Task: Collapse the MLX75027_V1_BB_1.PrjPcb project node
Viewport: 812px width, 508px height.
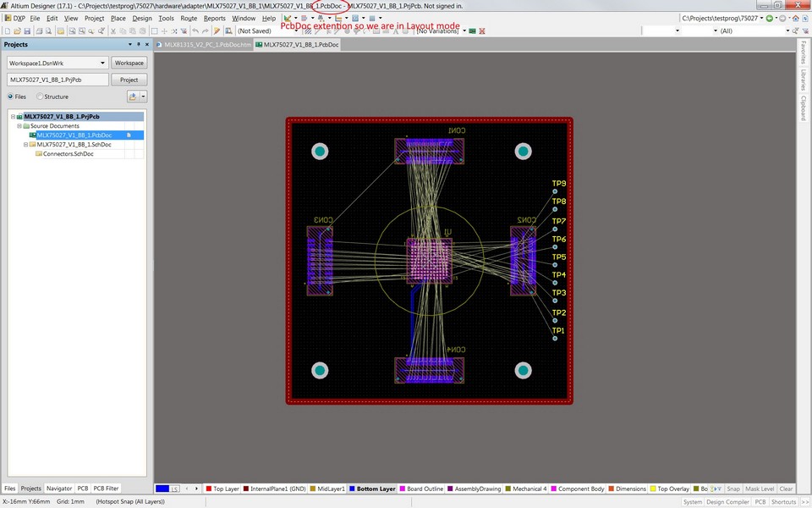Action: (14, 117)
